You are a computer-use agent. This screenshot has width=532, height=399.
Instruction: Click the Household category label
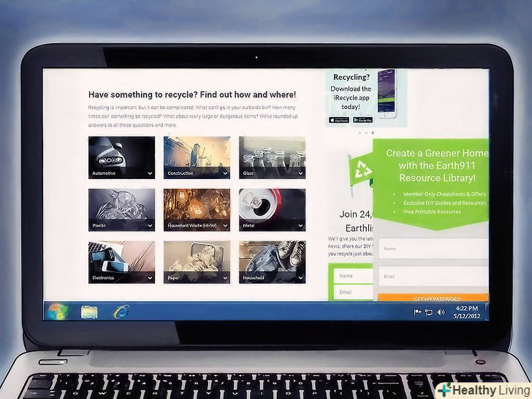254,278
